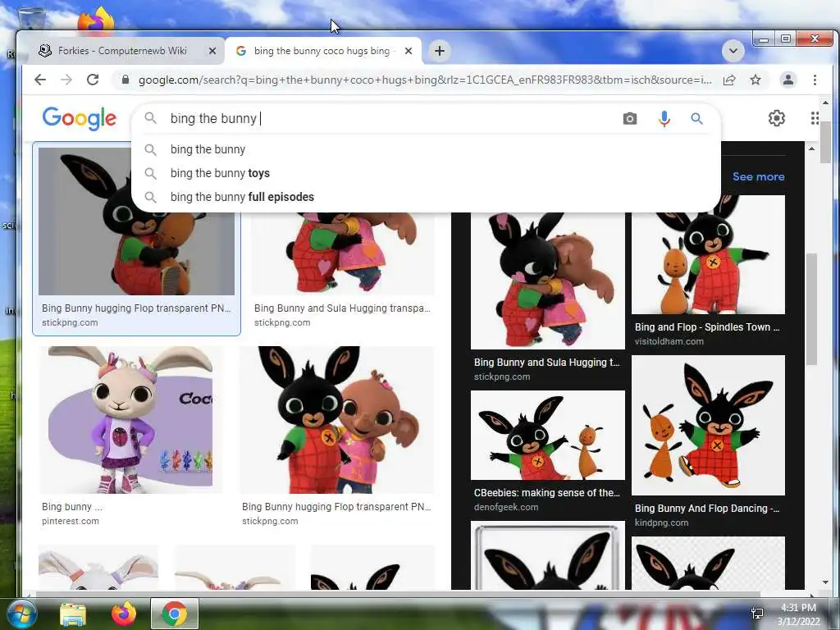Screen dimensions: 840x630
Task: Click the padlock site info icon
Action: coord(126,80)
